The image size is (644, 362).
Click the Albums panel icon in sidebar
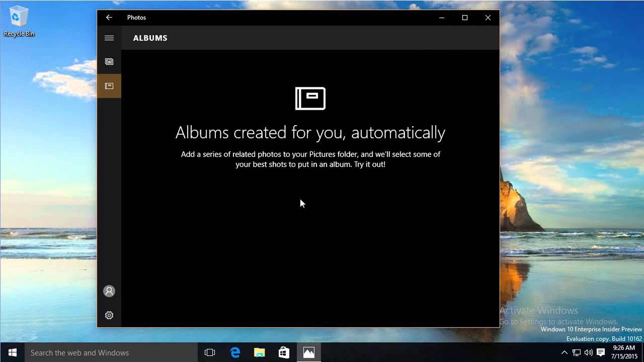109,86
